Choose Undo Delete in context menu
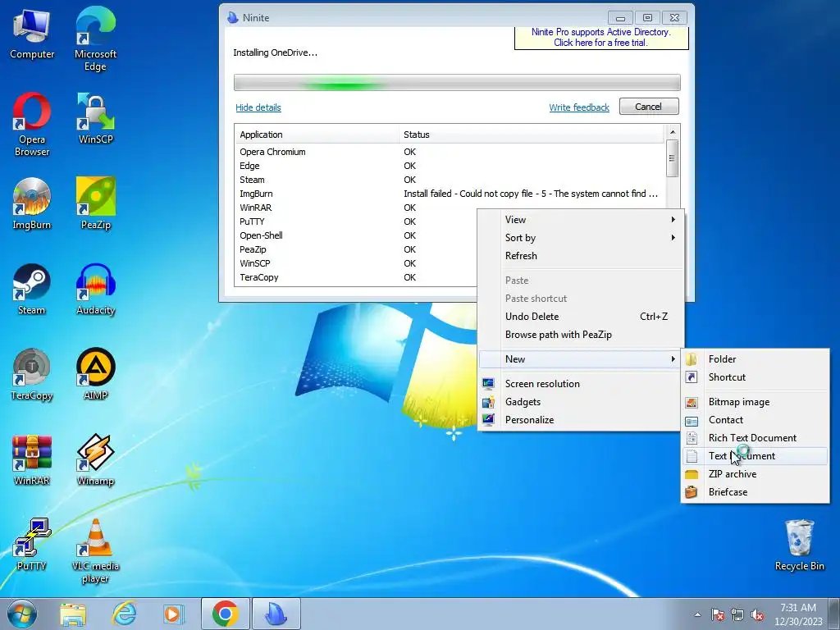The height and width of the screenshot is (630, 840). pyautogui.click(x=581, y=317)
